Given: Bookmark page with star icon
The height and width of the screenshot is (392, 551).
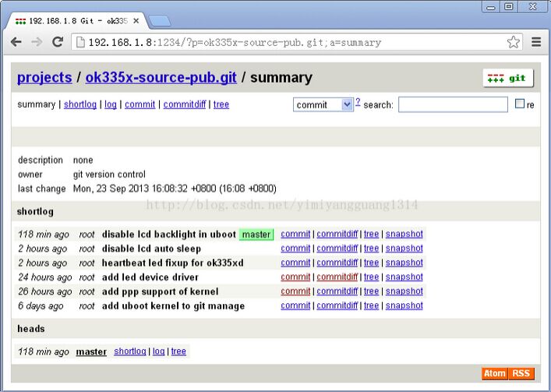Looking at the screenshot, I should pyautogui.click(x=513, y=42).
